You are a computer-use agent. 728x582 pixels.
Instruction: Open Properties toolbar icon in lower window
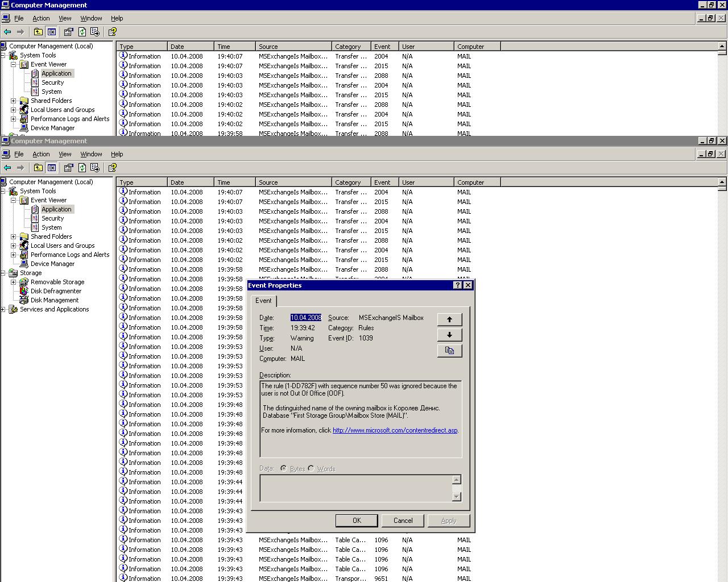pos(69,168)
